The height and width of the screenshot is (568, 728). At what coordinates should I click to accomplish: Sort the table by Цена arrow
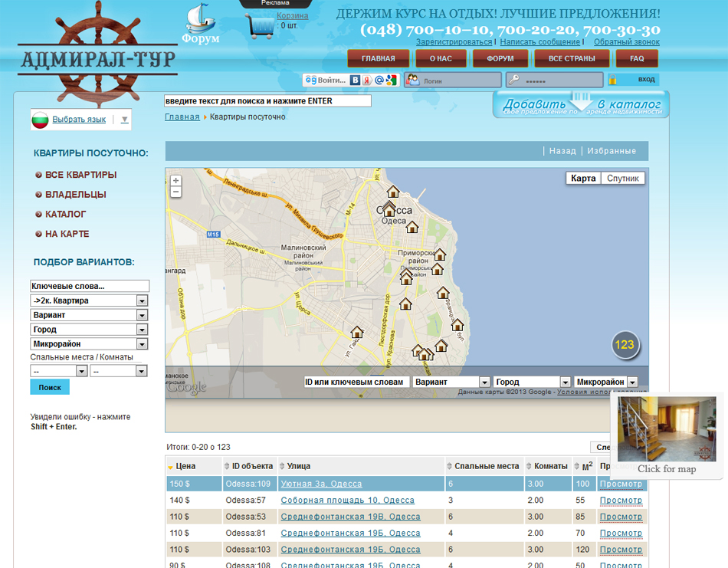(x=170, y=467)
